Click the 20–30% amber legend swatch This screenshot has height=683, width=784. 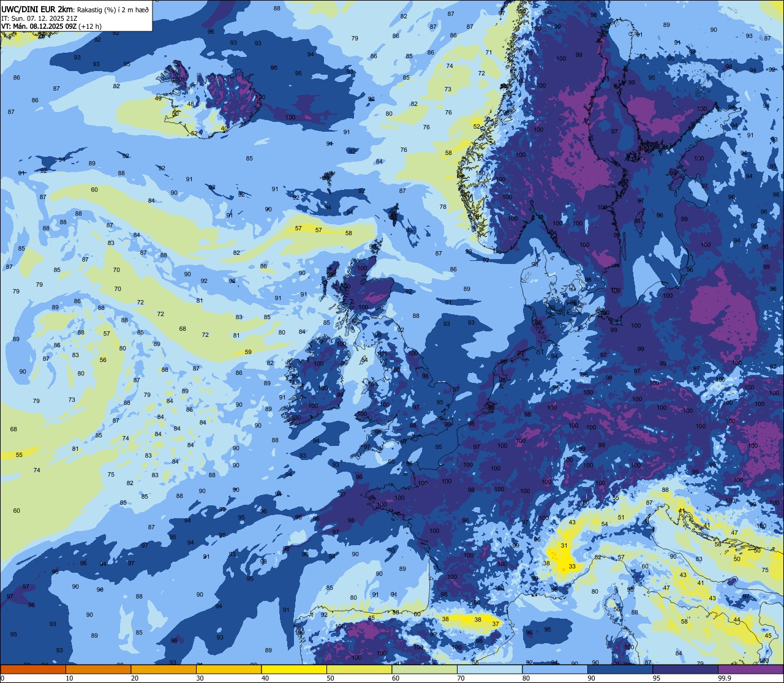[x=164, y=669]
